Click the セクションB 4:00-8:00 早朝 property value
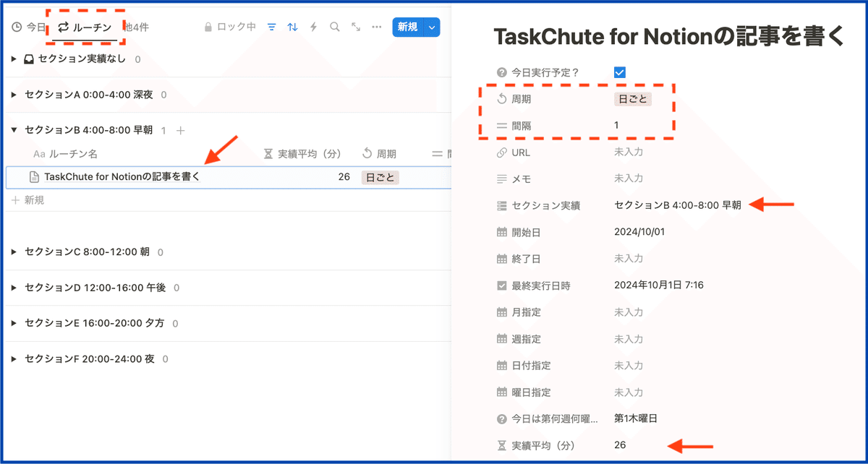Screen dimensions: 868x464 [x=678, y=205]
